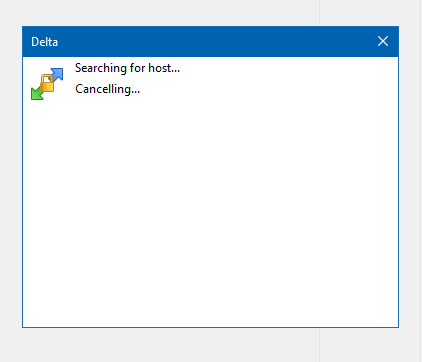
Task: Click the word Searching in status text
Action: pyautogui.click(x=101, y=68)
